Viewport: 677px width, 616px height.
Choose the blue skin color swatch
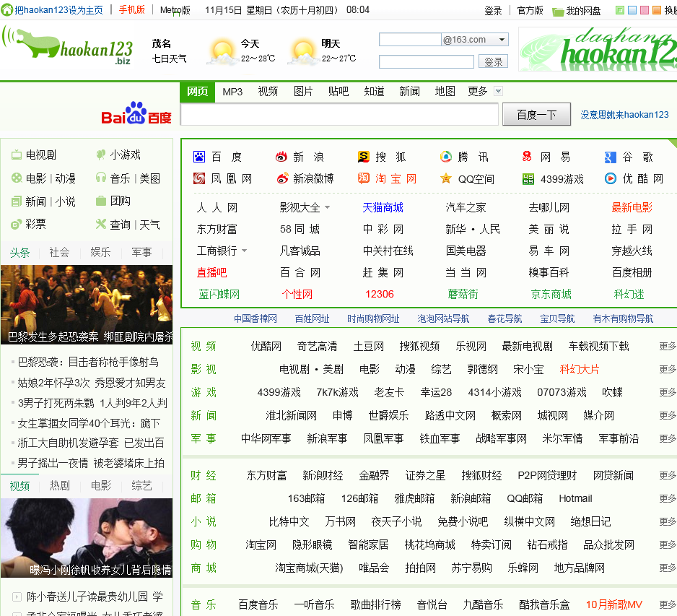pos(632,10)
